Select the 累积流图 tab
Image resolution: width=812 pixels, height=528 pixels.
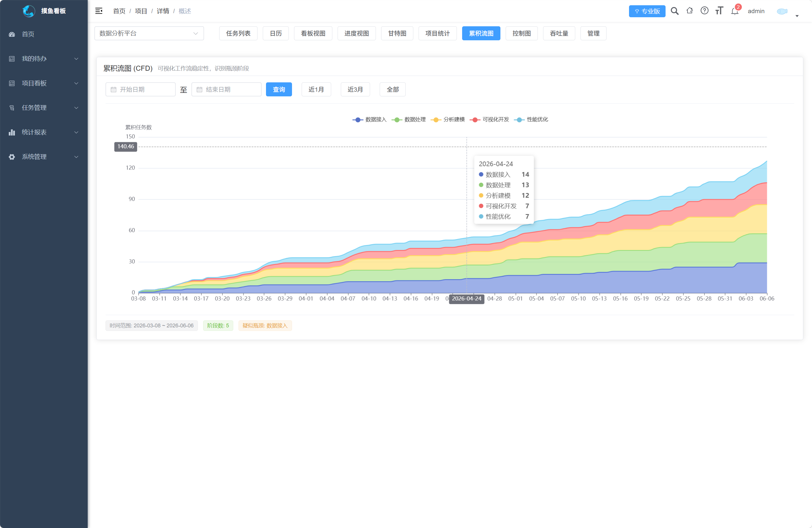pyautogui.click(x=481, y=33)
